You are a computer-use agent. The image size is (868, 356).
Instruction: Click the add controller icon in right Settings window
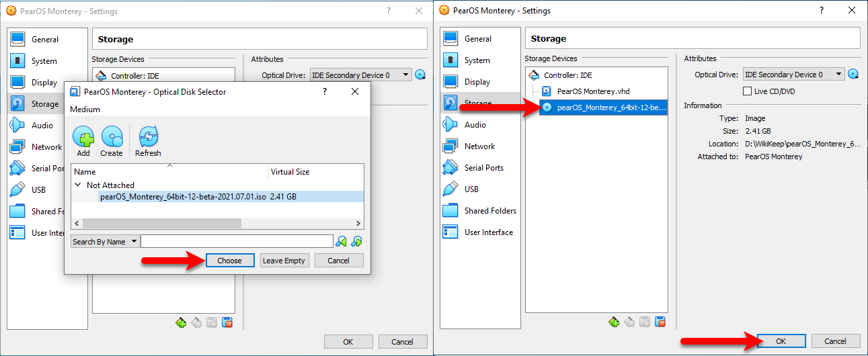pyautogui.click(x=614, y=322)
